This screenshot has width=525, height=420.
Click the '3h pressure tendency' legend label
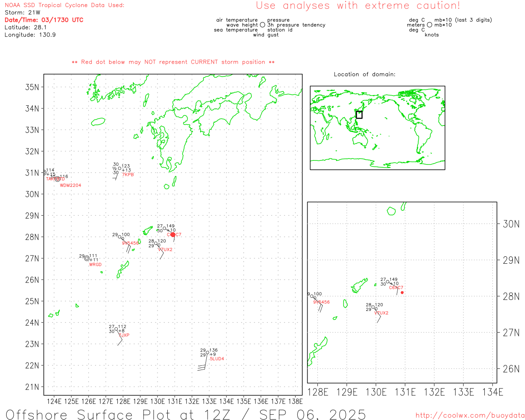pos(296,25)
